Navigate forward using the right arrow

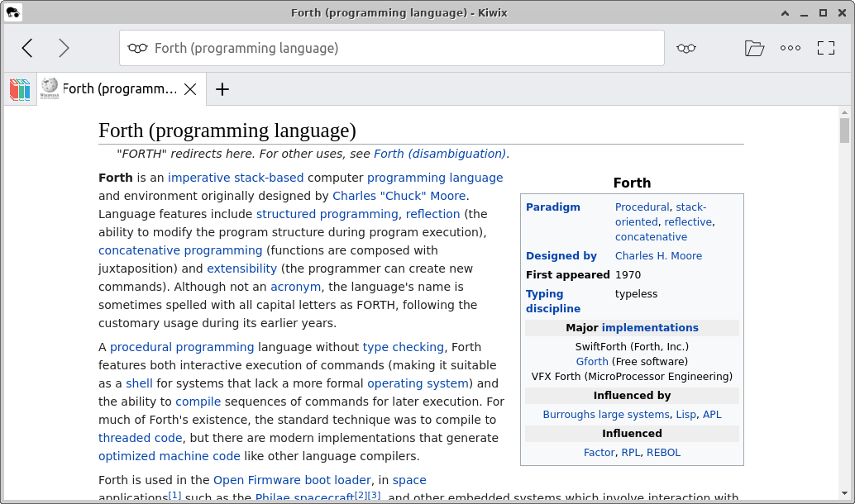64,48
